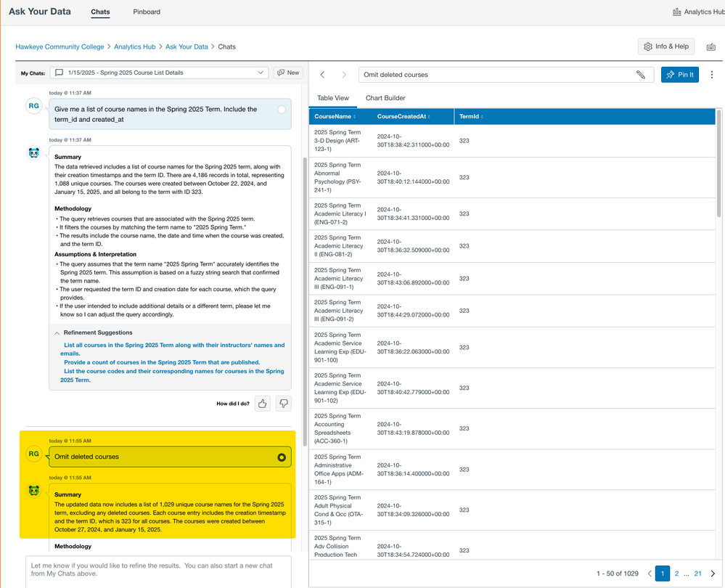The width and height of the screenshot is (725, 588).
Task: Click the Pin It button
Action: click(679, 75)
